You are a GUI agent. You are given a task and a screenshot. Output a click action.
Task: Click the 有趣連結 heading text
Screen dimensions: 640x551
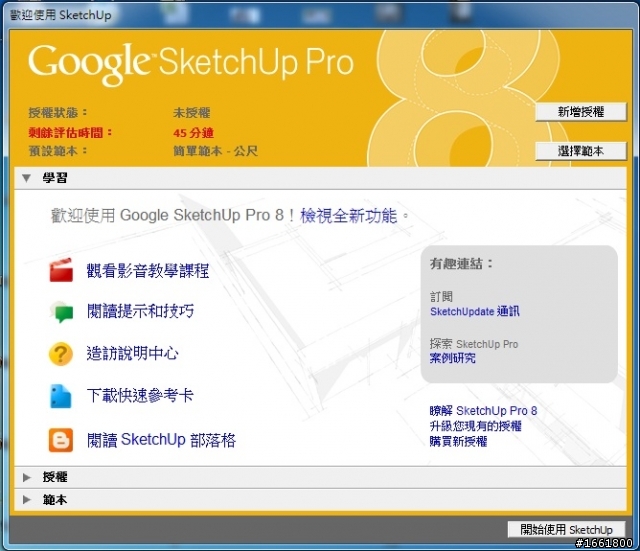tap(462, 264)
